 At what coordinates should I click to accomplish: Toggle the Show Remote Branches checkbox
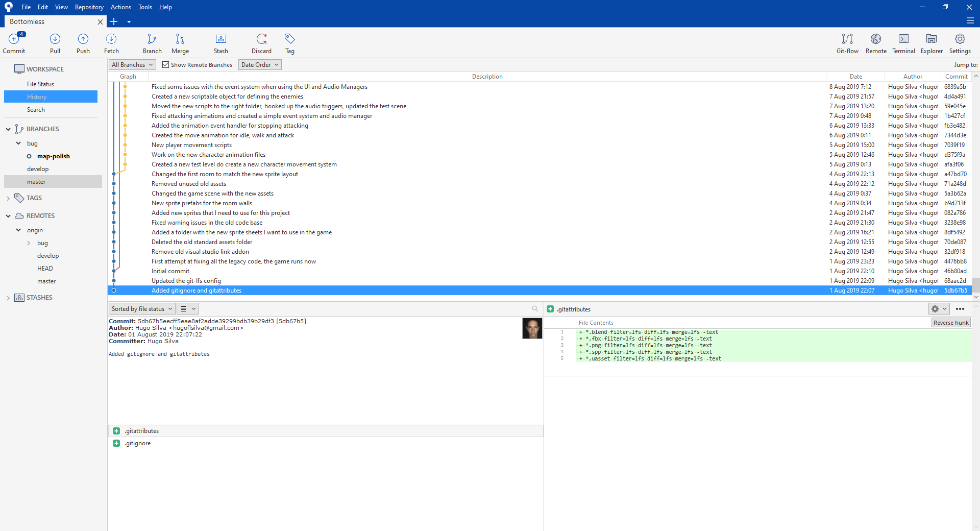tap(166, 65)
